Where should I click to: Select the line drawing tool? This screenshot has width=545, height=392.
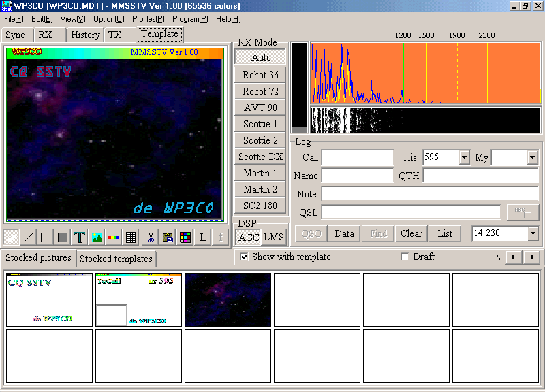point(28,238)
